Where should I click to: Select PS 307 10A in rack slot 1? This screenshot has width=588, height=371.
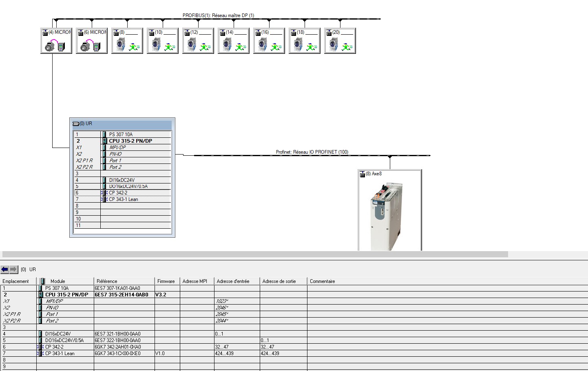click(x=121, y=135)
